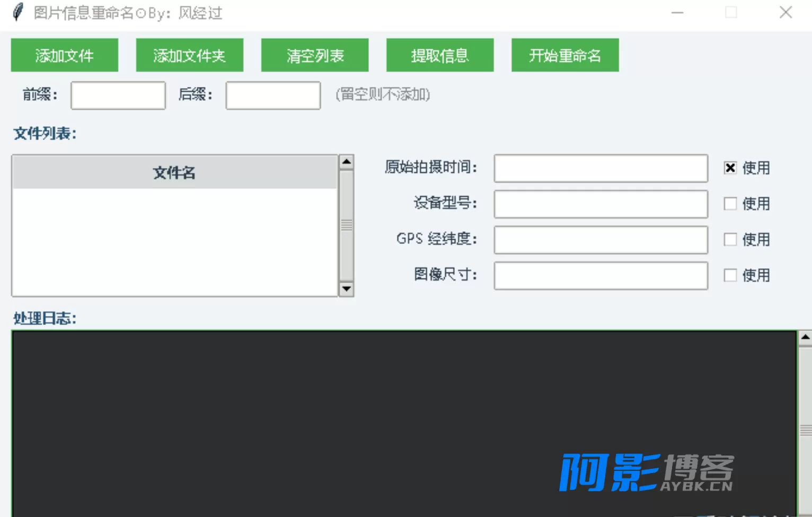Viewport: 812px width, 517px height.
Task: Click file list scrollbar down arrow
Action: [x=347, y=289]
